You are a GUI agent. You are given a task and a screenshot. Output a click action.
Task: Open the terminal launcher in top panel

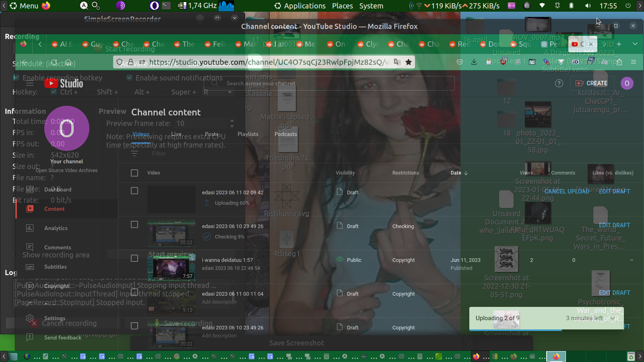[166, 6]
